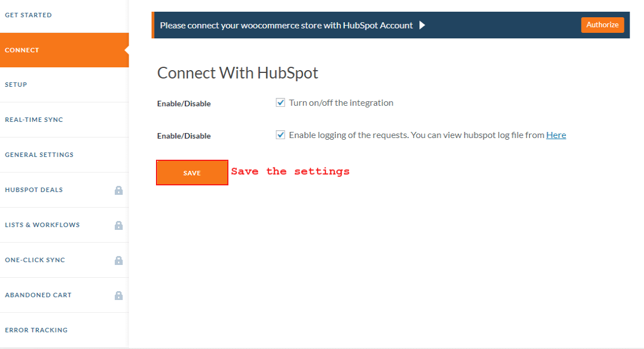Image resolution: width=644 pixels, height=349 pixels.
Task: Toggle the 'Turn on/off the integration' checkbox
Action: click(x=281, y=102)
